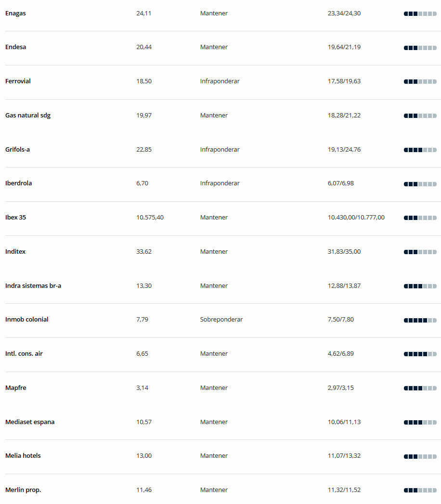The height and width of the screenshot is (504, 441).
Task: Click the Mapfre rating bar indicator
Action: tap(420, 388)
